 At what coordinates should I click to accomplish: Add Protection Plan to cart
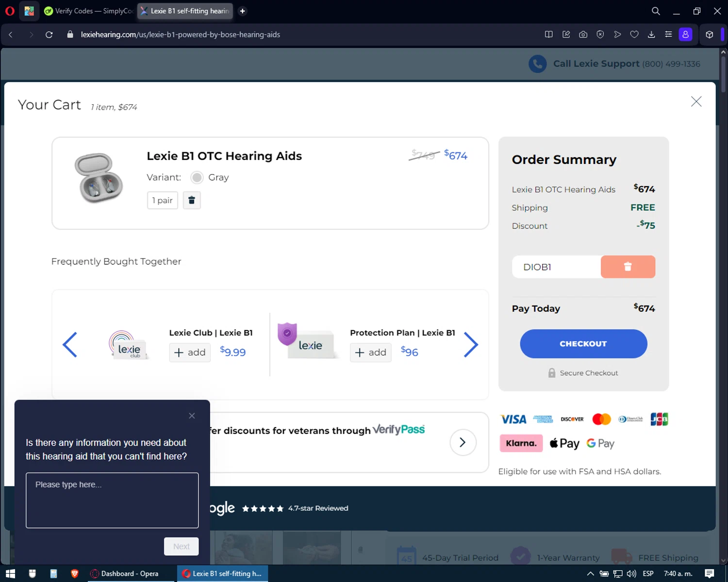pyautogui.click(x=371, y=353)
